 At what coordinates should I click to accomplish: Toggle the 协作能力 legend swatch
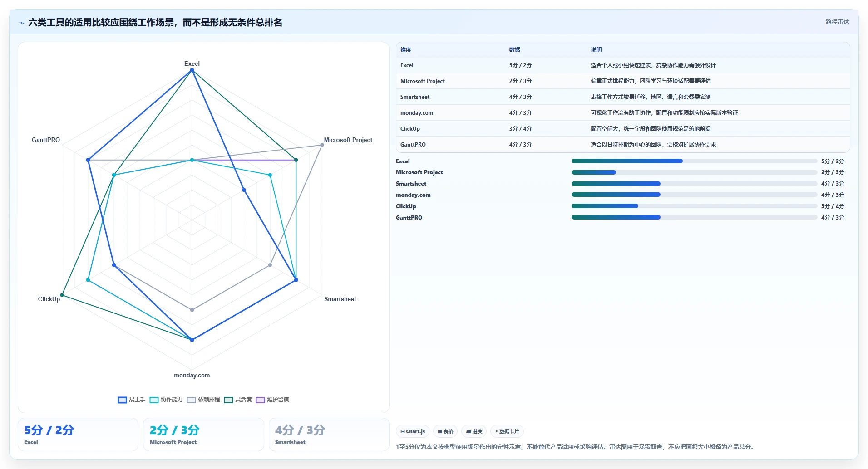[x=154, y=400]
